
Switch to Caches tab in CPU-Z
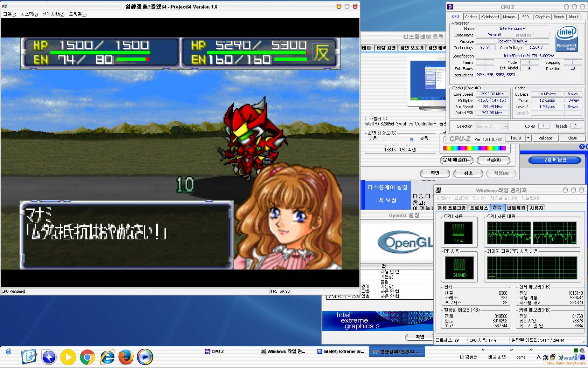[x=471, y=17]
